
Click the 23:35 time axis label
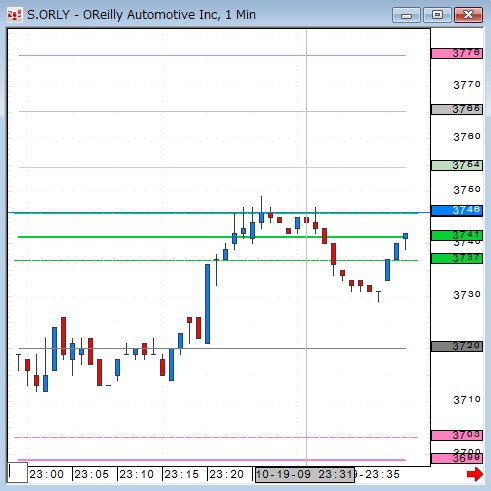(x=382, y=474)
